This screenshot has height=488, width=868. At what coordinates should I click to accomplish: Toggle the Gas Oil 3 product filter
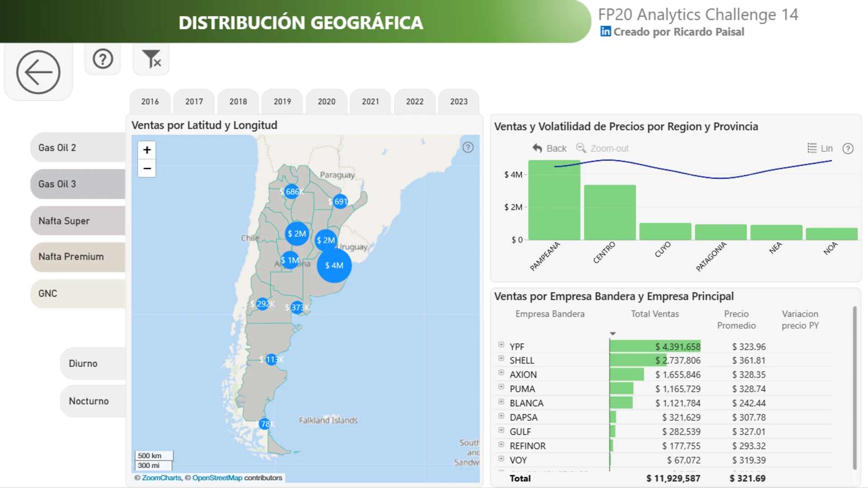(x=78, y=184)
